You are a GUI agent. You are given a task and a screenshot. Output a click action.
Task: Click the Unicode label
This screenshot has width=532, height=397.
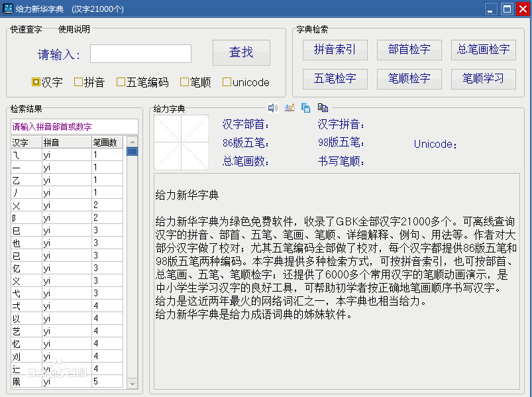pyautogui.click(x=435, y=144)
